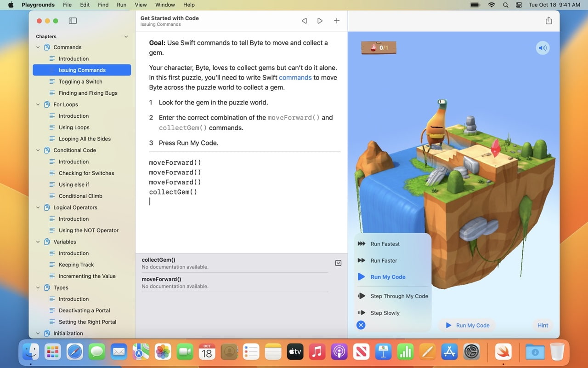Open the Run menu
The image size is (588, 368).
point(121,5)
